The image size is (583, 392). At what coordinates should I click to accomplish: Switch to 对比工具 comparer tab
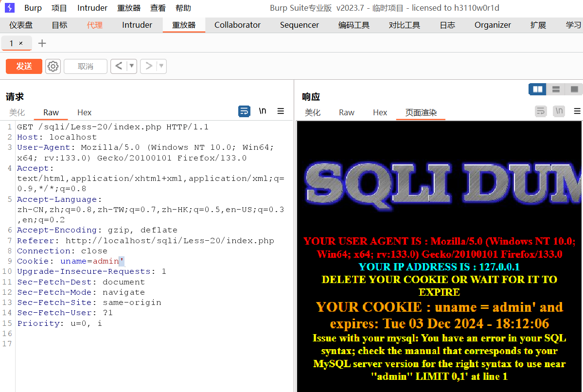(x=405, y=25)
